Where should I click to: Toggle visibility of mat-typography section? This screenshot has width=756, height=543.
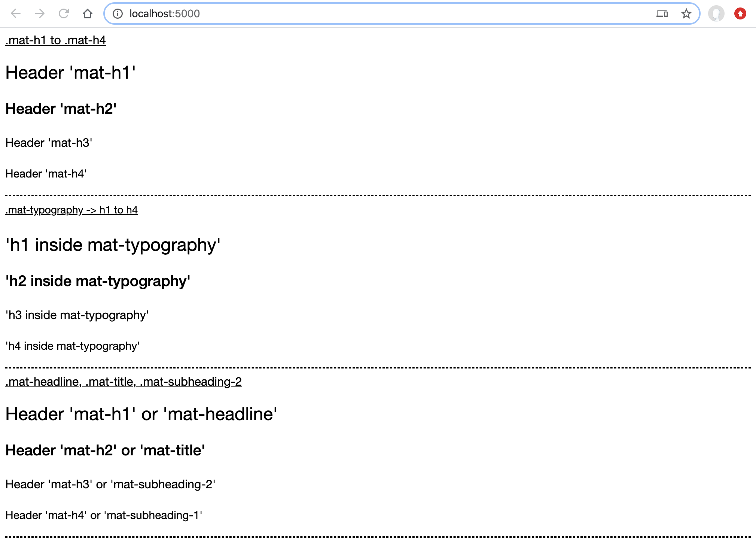[71, 210]
